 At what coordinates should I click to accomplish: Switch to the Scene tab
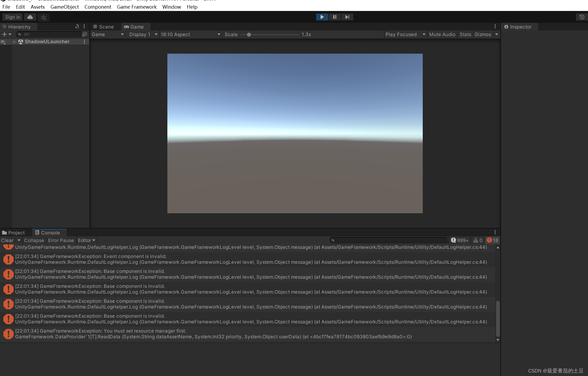[104, 26]
